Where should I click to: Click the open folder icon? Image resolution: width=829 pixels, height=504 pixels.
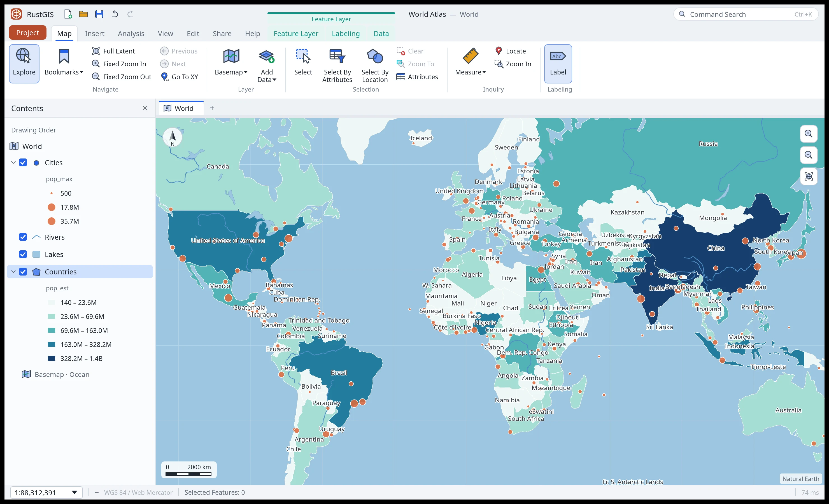point(83,14)
